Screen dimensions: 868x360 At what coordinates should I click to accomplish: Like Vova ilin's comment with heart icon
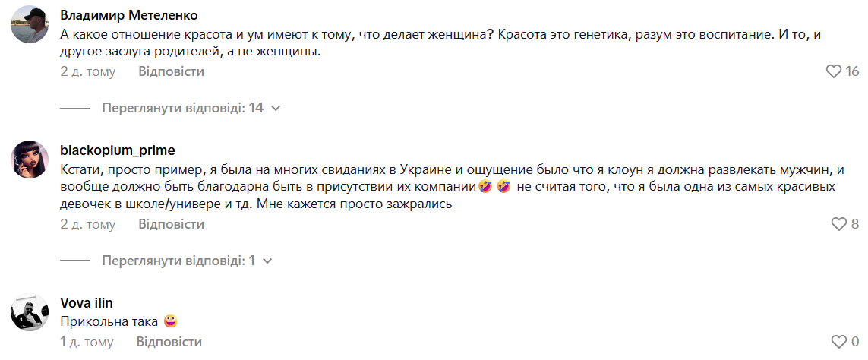(839, 342)
